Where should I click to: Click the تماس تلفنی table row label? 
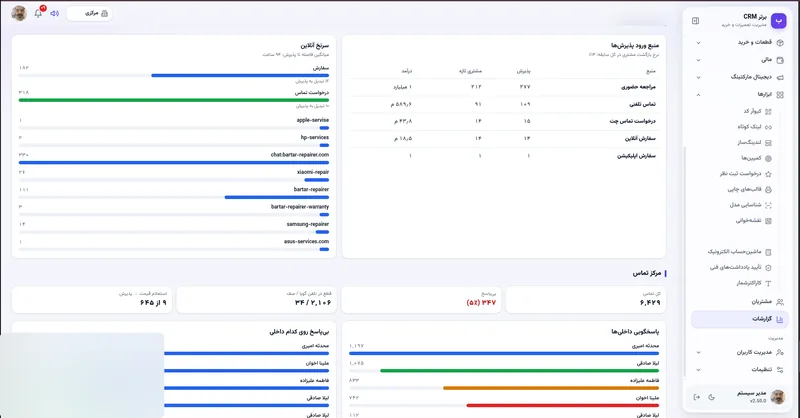point(642,104)
